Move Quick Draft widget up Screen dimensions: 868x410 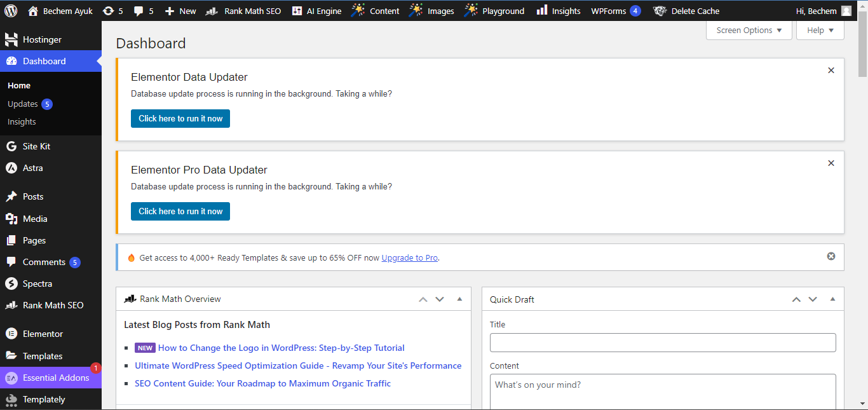tap(796, 299)
